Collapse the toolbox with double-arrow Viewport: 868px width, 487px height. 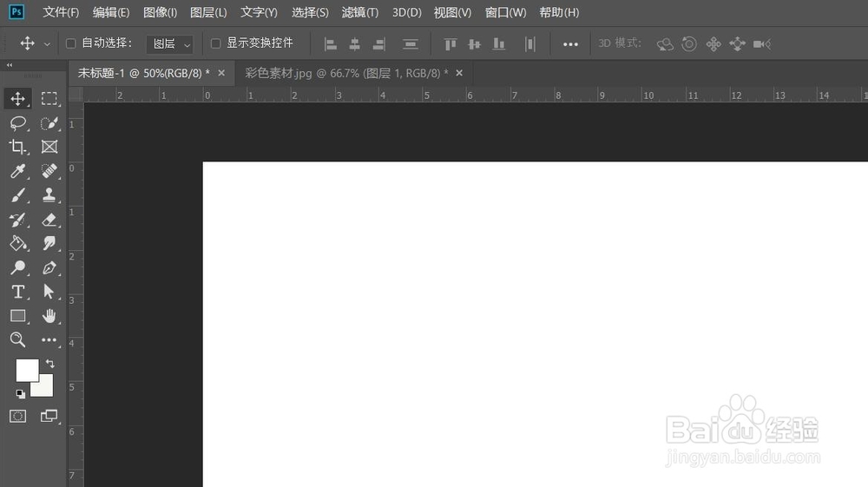(x=10, y=65)
